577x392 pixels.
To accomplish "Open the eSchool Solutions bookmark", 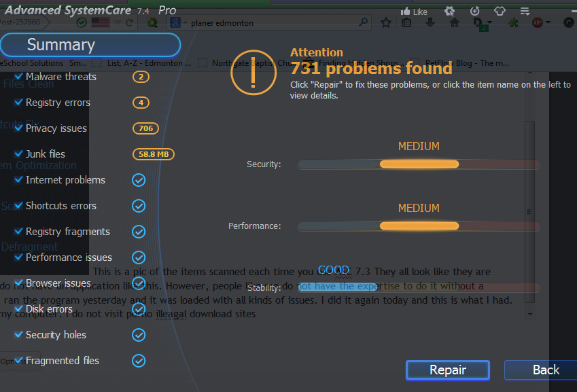I will pos(32,63).
